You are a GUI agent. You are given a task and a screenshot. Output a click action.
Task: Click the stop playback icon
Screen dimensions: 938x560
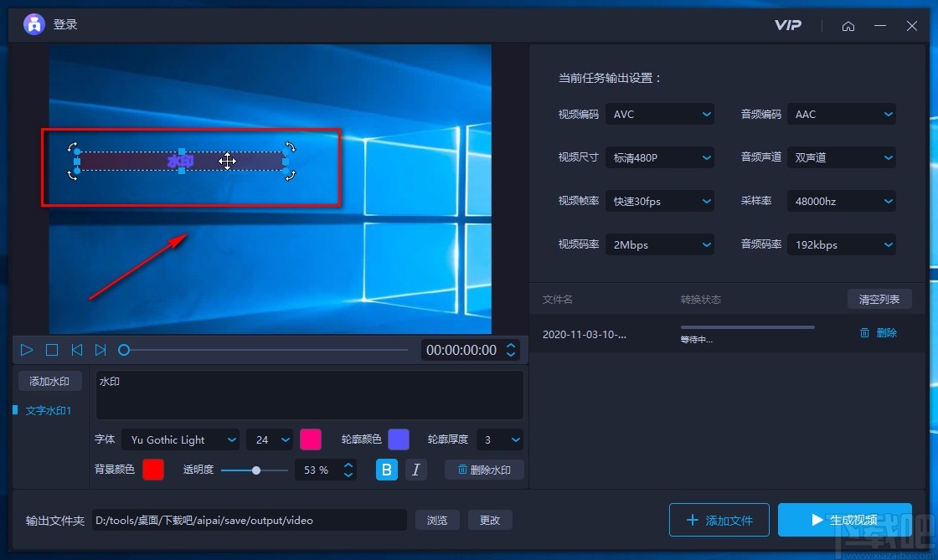[x=51, y=350]
